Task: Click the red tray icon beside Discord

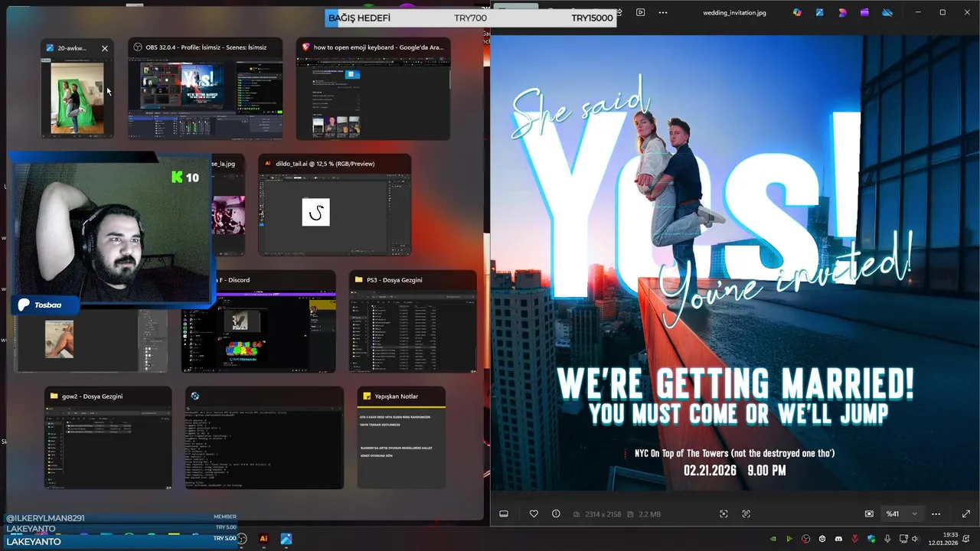Action: [855, 539]
